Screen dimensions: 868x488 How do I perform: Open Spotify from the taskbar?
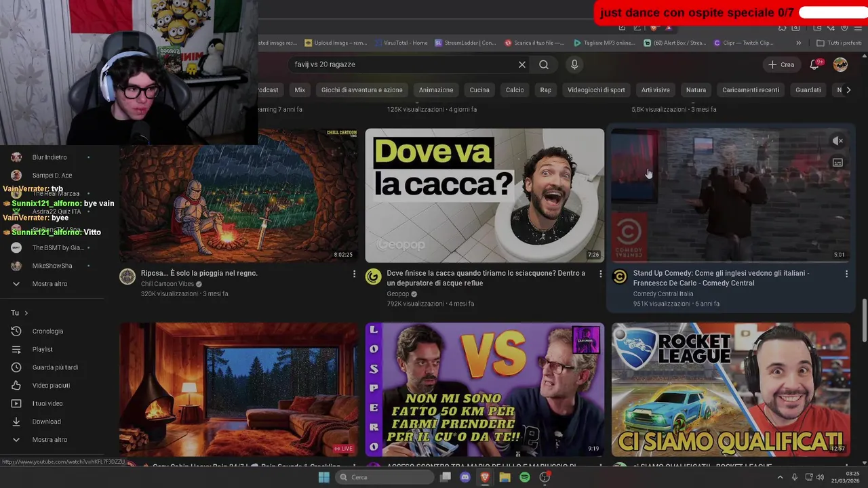525,477
